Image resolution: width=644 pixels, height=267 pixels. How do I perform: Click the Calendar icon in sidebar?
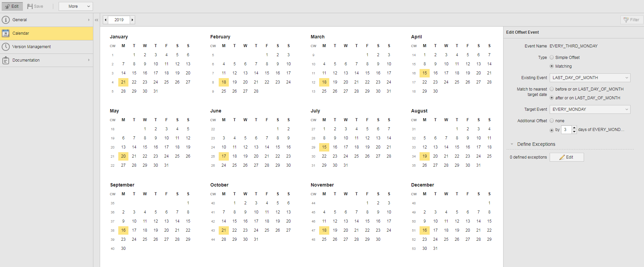6,33
